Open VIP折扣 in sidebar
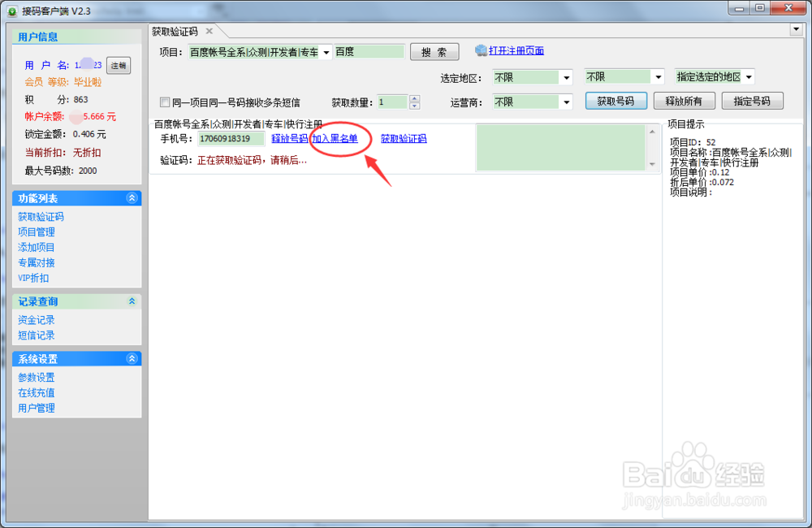 (33, 278)
